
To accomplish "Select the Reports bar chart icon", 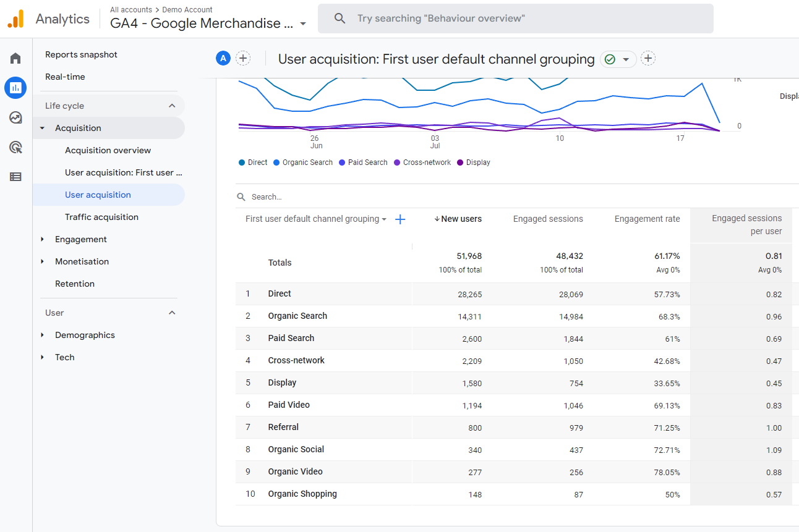I will click(15, 88).
